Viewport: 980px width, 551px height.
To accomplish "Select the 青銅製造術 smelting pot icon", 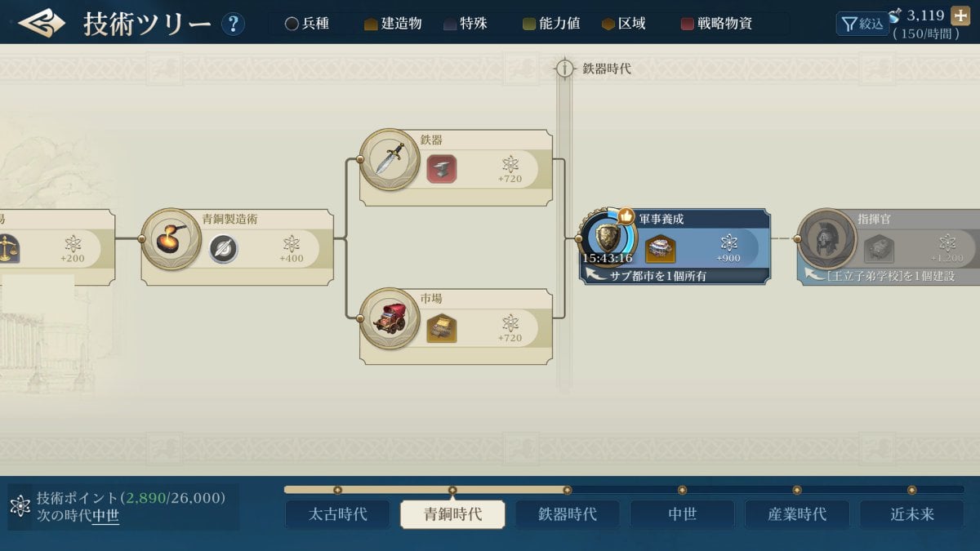I will pyautogui.click(x=171, y=238).
